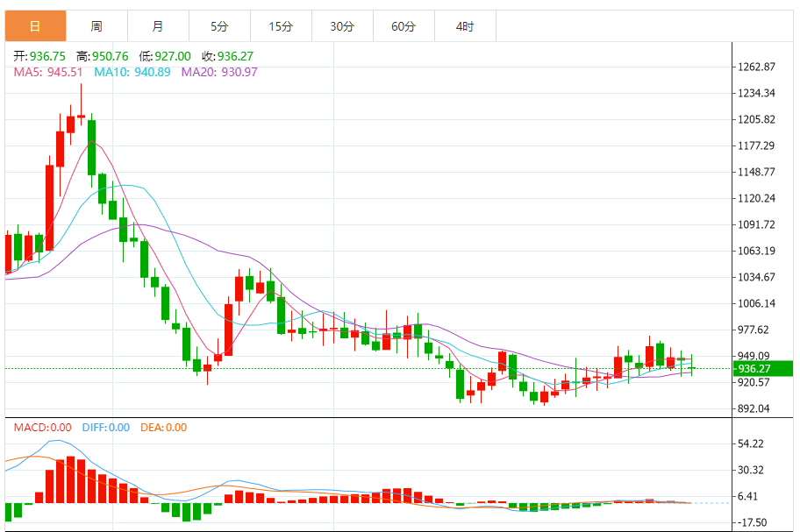
Task: Click the 892.04 price axis label
Action: pos(753,408)
